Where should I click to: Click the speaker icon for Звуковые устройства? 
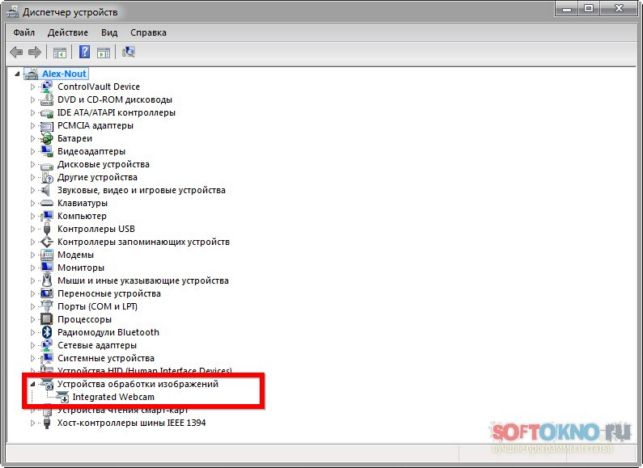46,190
